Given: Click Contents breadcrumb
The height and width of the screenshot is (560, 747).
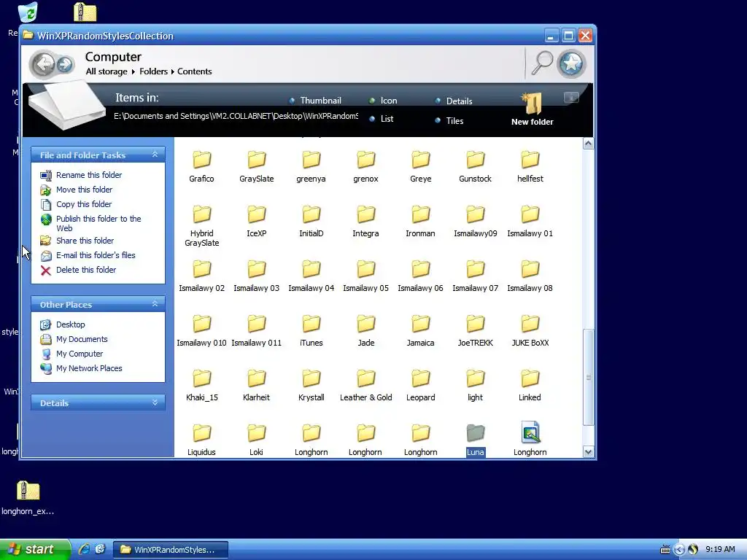Looking at the screenshot, I should (x=194, y=71).
